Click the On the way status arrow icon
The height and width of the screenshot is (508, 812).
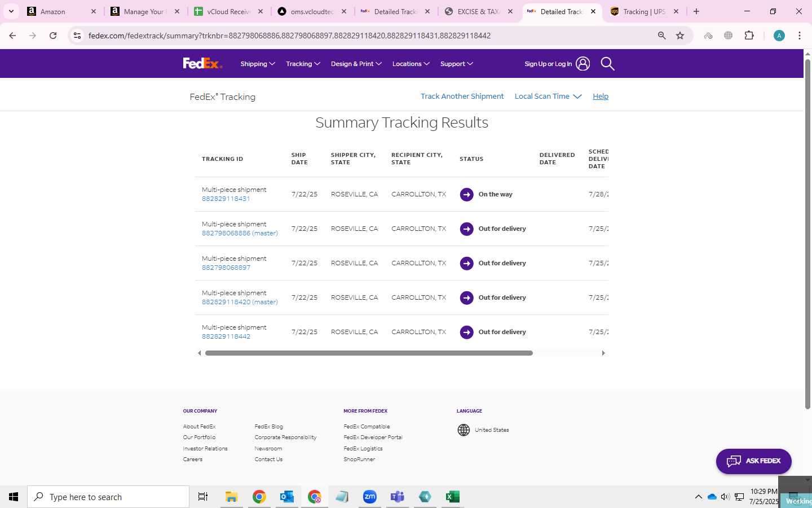(x=466, y=195)
